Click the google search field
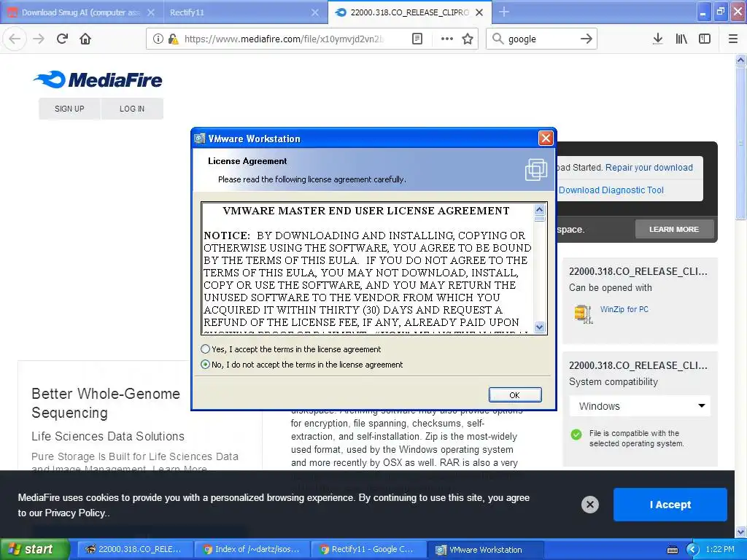The height and width of the screenshot is (560, 747). [541, 39]
